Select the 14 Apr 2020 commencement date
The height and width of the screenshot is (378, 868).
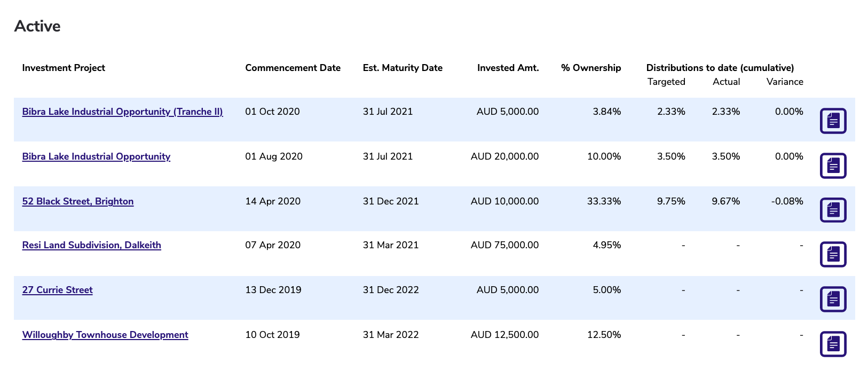pyautogui.click(x=273, y=201)
